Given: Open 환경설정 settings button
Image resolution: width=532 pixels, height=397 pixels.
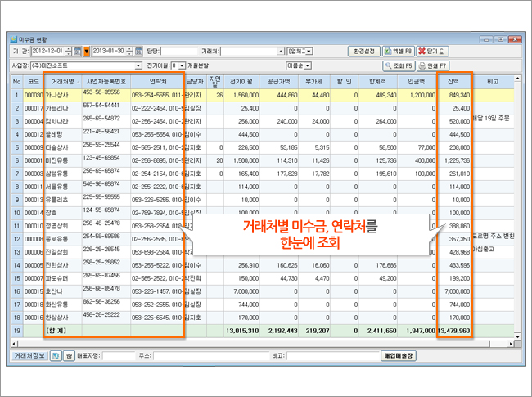Looking at the screenshot, I should (363, 51).
